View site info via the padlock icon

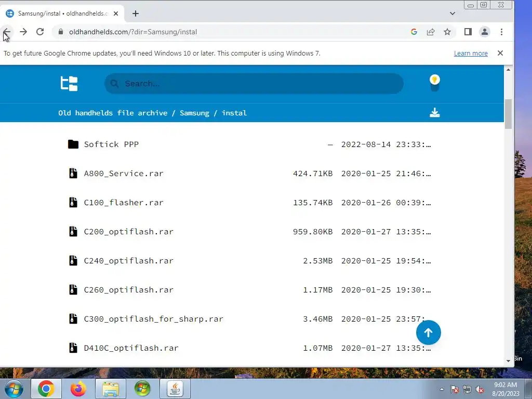tap(61, 32)
